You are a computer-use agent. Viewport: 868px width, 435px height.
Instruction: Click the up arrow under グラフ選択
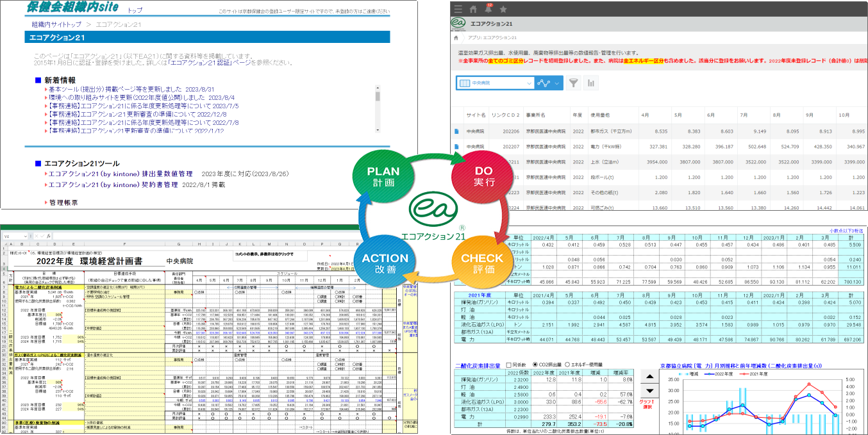[649, 377]
